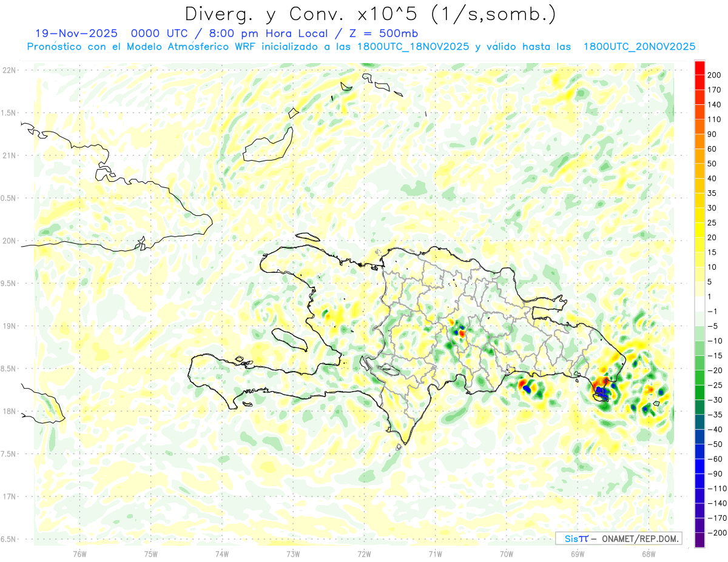Click the '19N' latitude label
728x562 pixels.
[8, 326]
